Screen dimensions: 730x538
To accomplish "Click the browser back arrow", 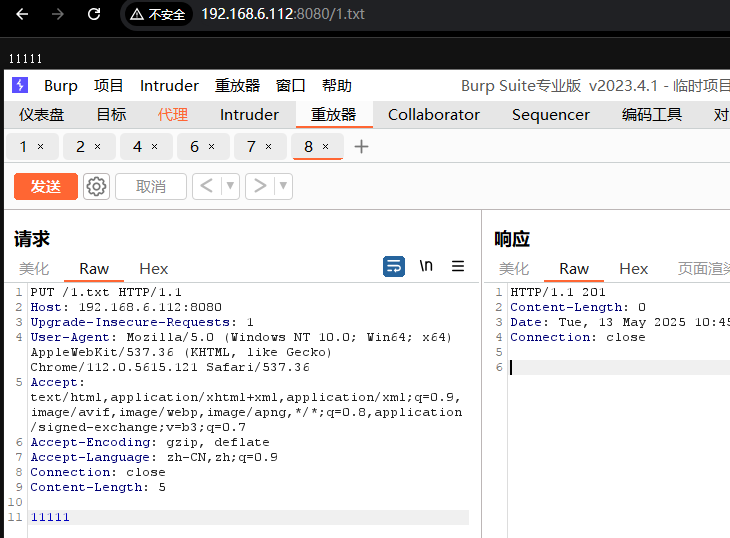I will tap(22, 14).
